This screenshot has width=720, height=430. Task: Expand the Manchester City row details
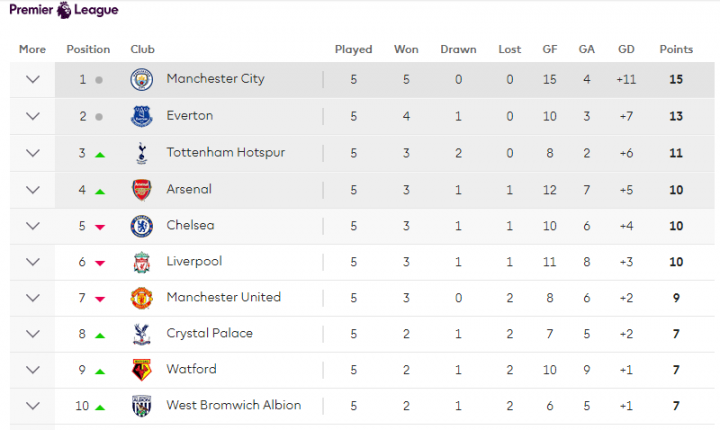coord(33,79)
